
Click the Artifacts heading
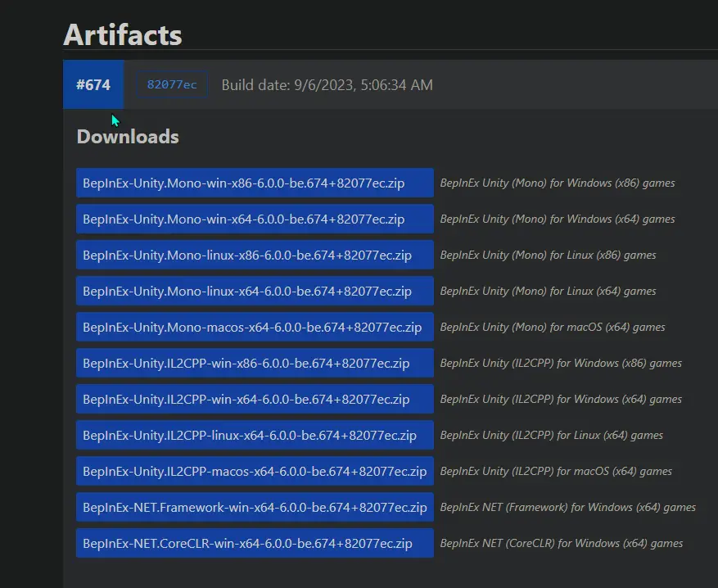point(123,34)
